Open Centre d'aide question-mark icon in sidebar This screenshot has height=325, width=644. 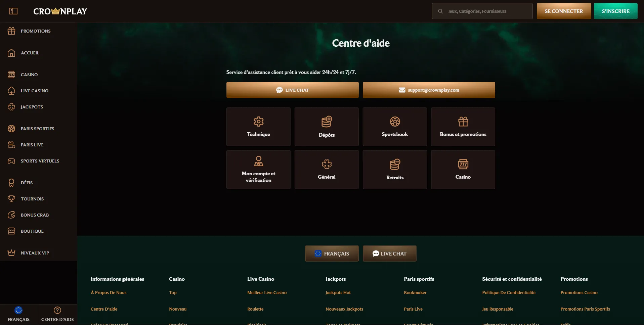point(57,310)
